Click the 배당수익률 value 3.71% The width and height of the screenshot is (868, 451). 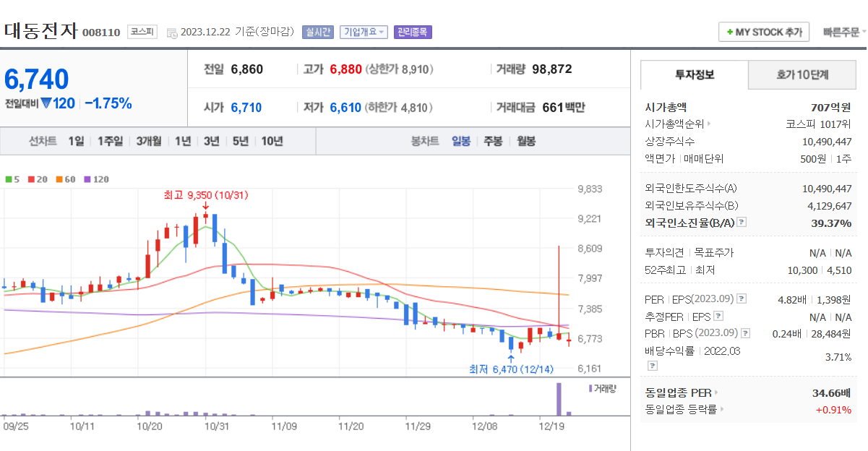[838, 357]
